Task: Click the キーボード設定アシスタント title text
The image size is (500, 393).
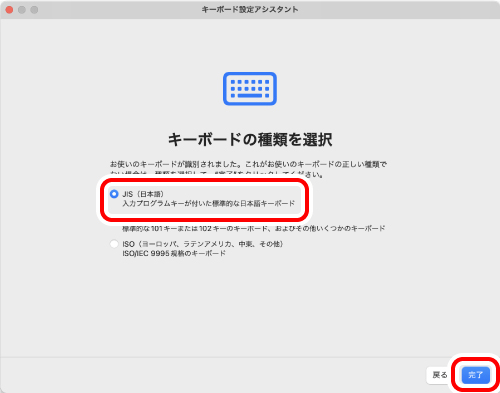Action: pos(250,10)
